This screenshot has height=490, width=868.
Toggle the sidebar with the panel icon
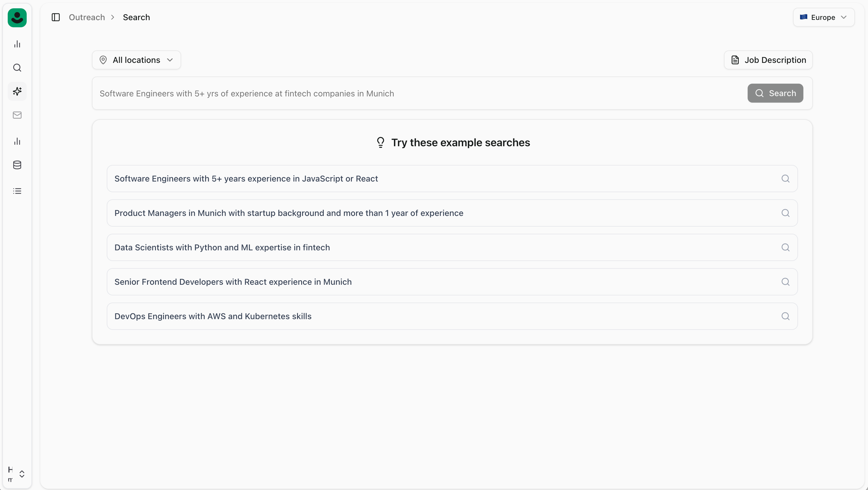point(56,17)
